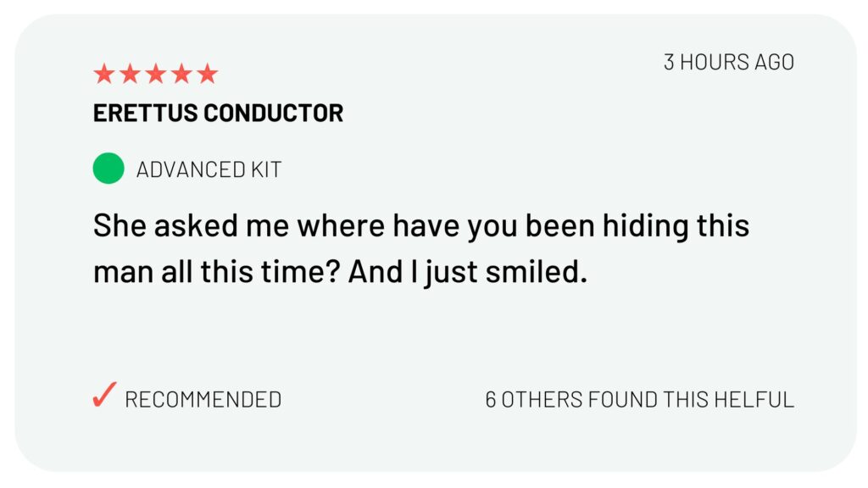Click the review line starting with She asked
The height and width of the screenshot is (488, 868).
420,227
